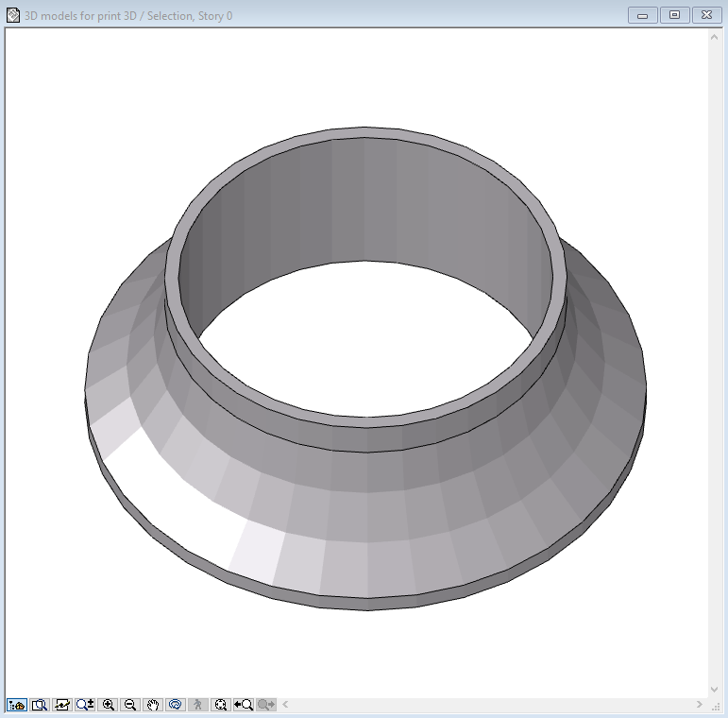Click the horizontal scrollbar left arrow
This screenshot has width=728, height=718.
point(285,705)
